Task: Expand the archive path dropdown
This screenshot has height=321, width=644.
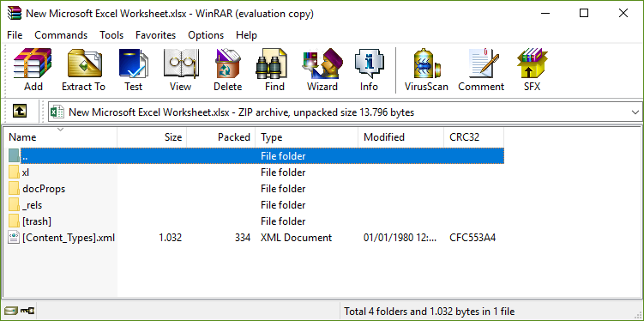Action: pos(635,112)
